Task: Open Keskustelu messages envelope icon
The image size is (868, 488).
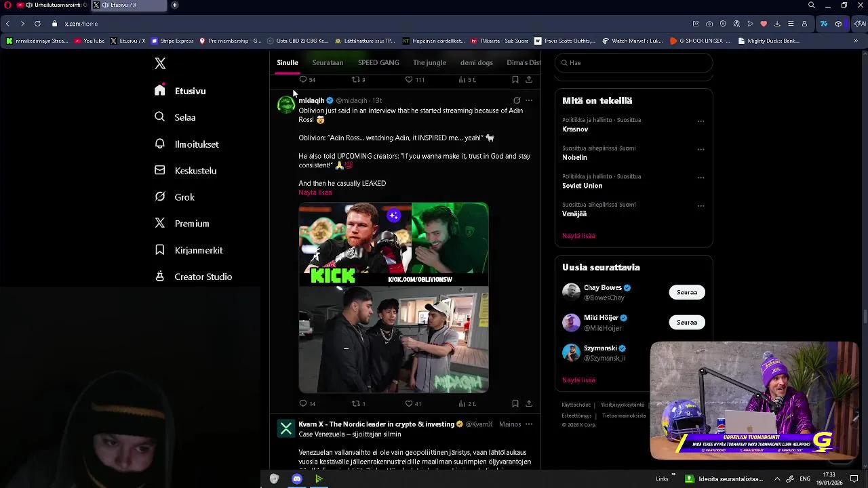Action: [x=160, y=170]
